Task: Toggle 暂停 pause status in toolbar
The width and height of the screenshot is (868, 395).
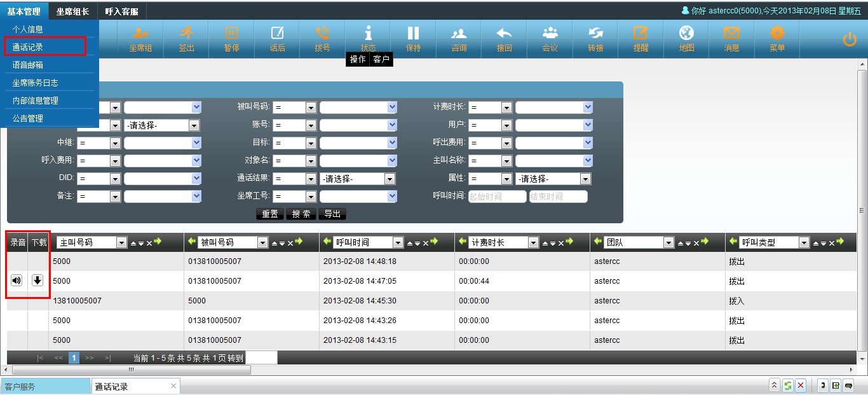Action: [231, 39]
